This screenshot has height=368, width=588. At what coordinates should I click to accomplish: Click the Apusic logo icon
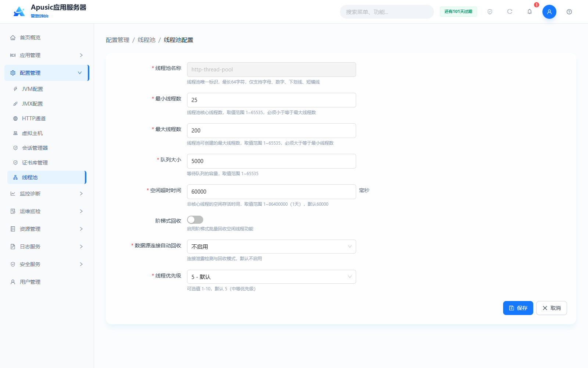pyautogui.click(x=19, y=11)
